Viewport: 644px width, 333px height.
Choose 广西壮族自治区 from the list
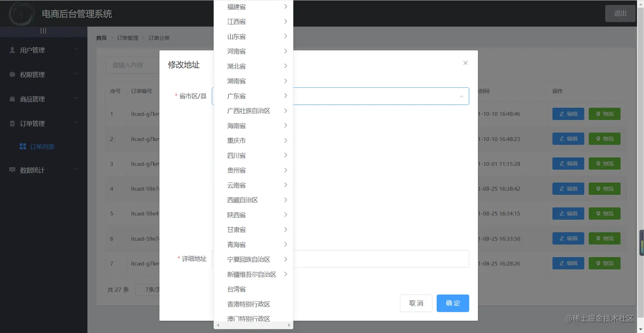tap(253, 111)
